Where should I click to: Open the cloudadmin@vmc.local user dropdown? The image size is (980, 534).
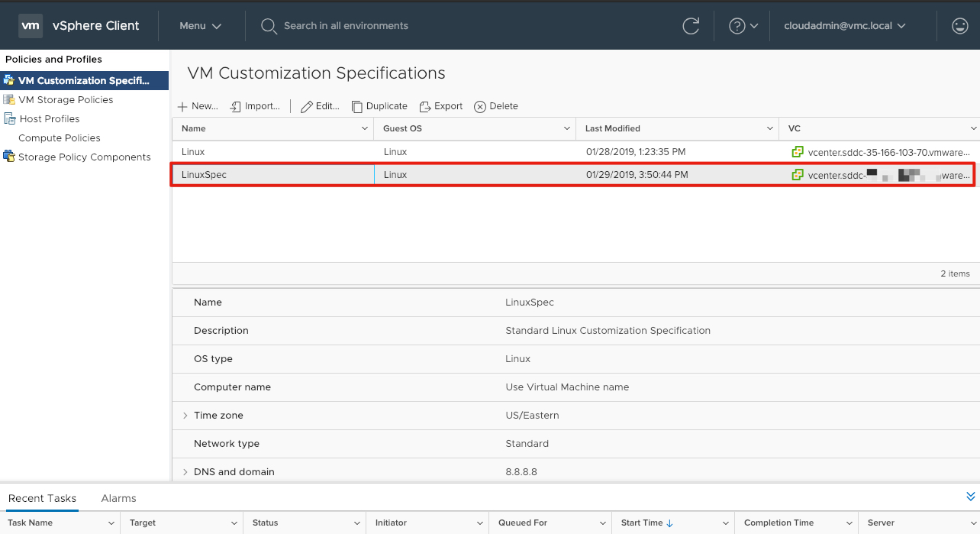click(x=844, y=26)
